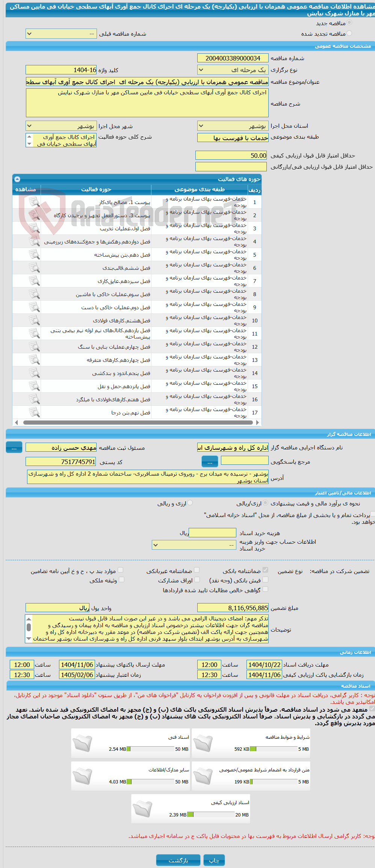This screenshot has height=868, width=375.
Task: Click the ellipsis button next to مرجع پاسخگویی
Action: pos(210,461)
